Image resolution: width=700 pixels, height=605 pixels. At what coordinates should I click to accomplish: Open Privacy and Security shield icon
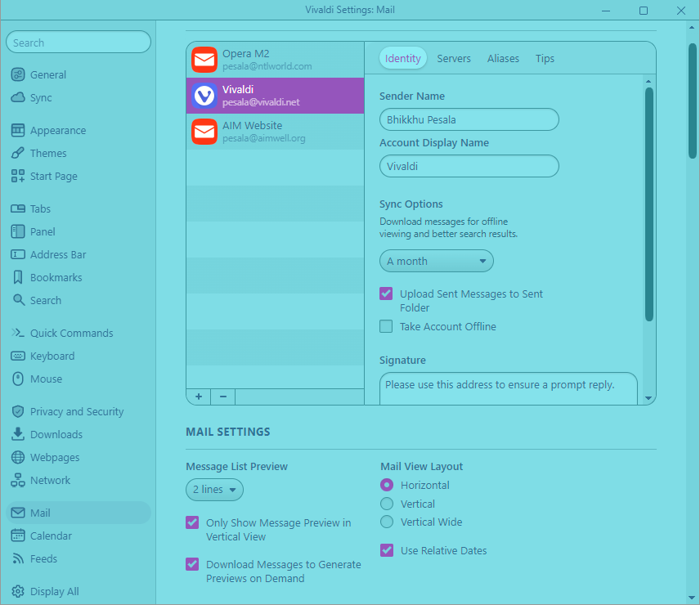[x=18, y=412]
